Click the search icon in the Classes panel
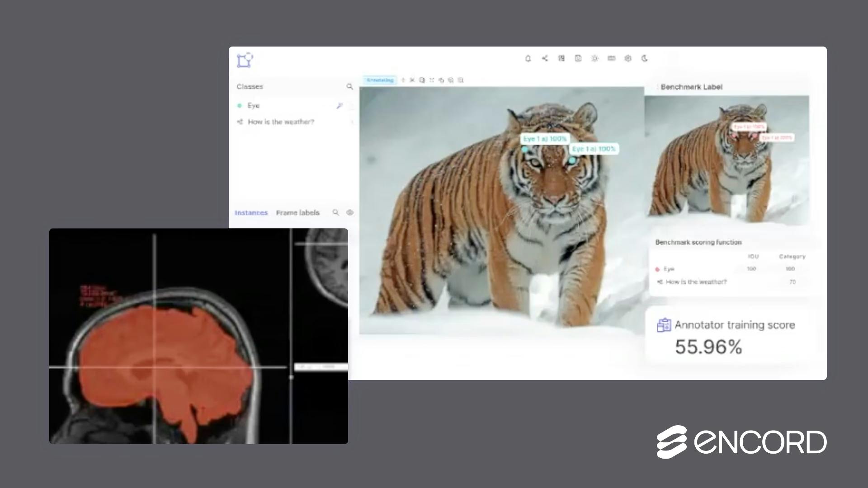This screenshot has width=868, height=488. tap(350, 86)
